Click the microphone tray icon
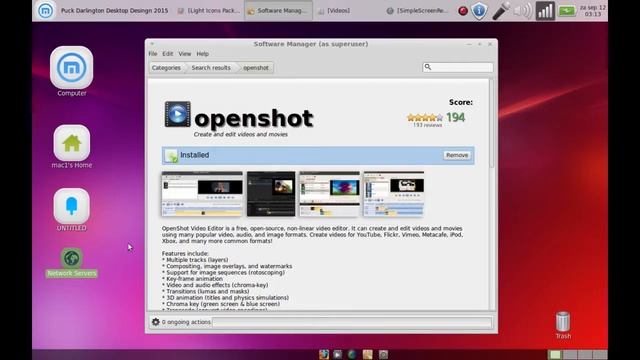640x360 pixels. pos(501,11)
